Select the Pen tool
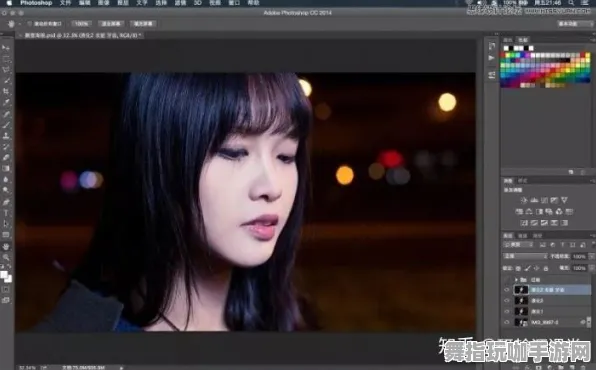This screenshot has height=370, width=596. [x=6, y=202]
